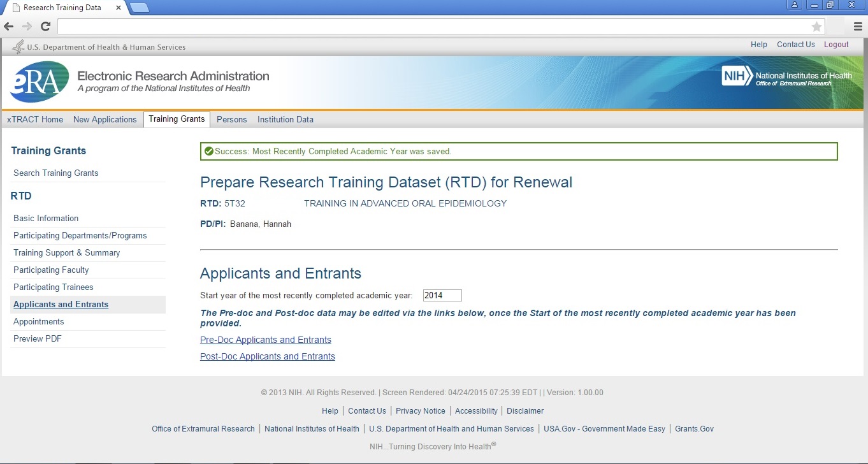
Task: Visit U.S. Department of Health and Human Services footer link
Action: 451,429
